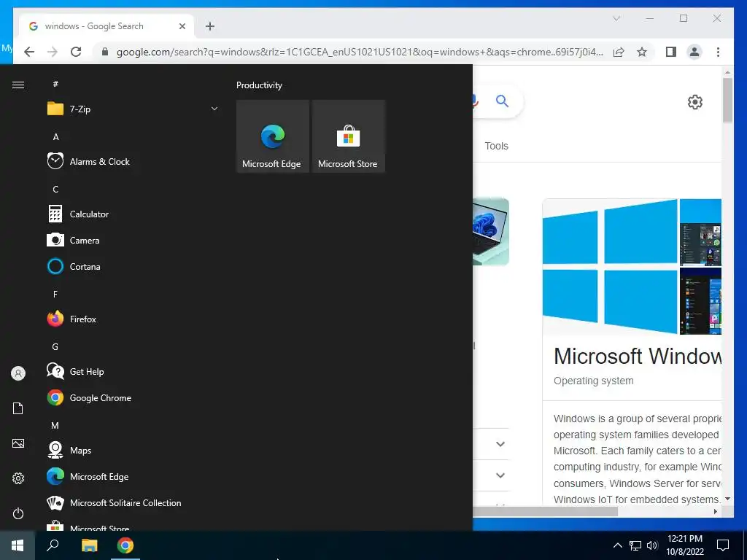
Task: Launch Microsoft Edge from the app list
Action: pos(132,477)
